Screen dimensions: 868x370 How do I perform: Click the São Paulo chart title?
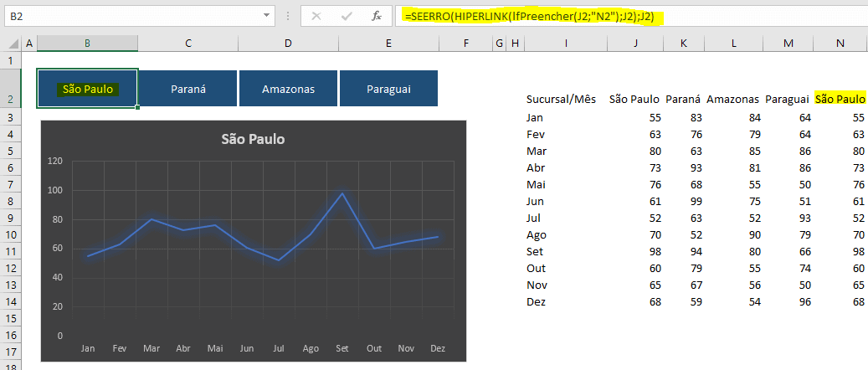[253, 139]
